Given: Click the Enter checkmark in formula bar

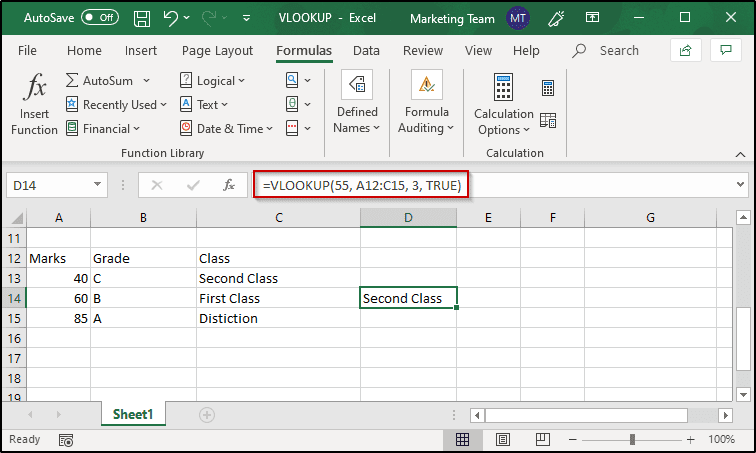Looking at the screenshot, I should (193, 185).
